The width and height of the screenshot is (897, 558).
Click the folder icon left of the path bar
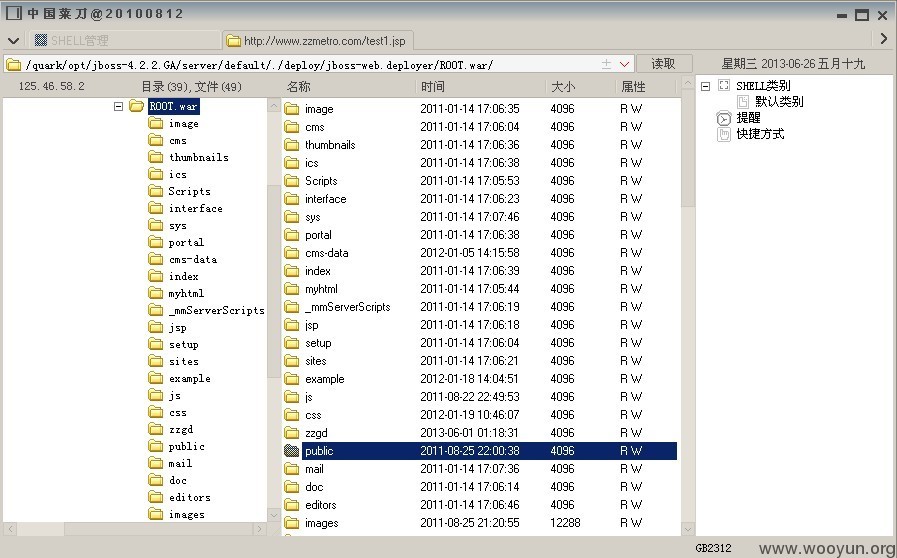[13, 65]
